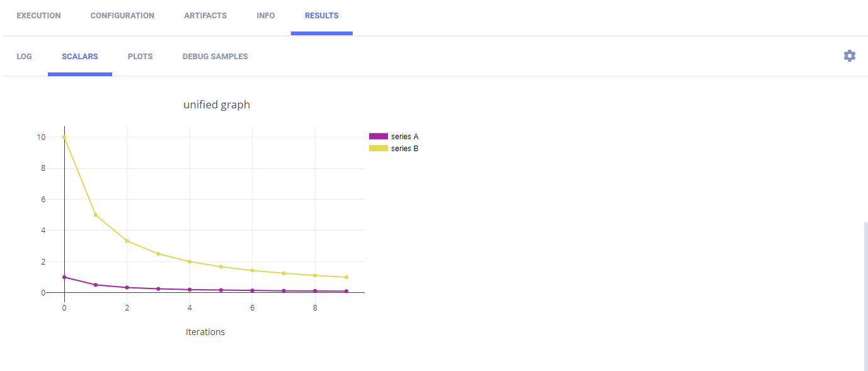
Task: Show the DEBUG SAMPLES sub-tab
Action: (215, 57)
